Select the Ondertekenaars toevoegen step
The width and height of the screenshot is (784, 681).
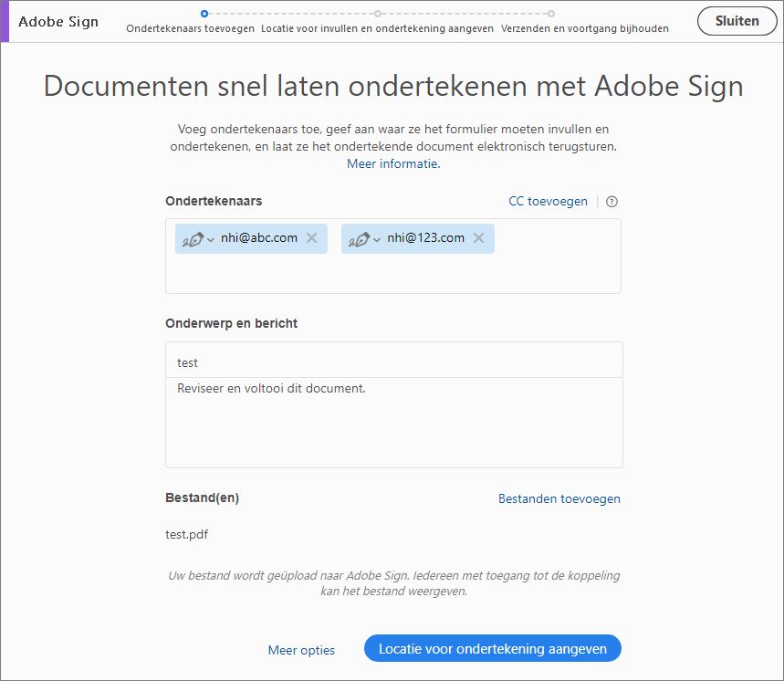point(189,28)
